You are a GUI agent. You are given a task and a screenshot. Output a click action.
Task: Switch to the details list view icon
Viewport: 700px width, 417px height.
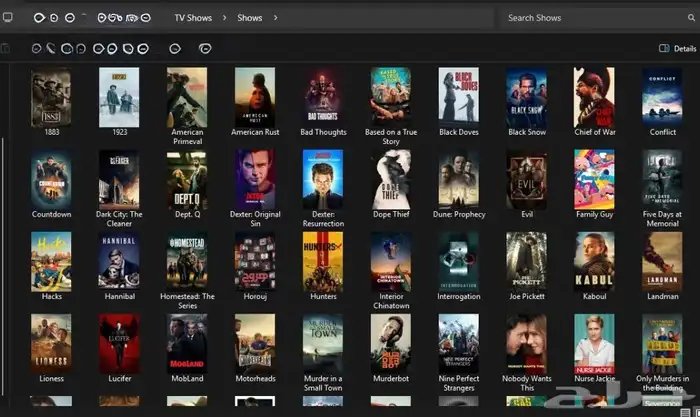685,412
